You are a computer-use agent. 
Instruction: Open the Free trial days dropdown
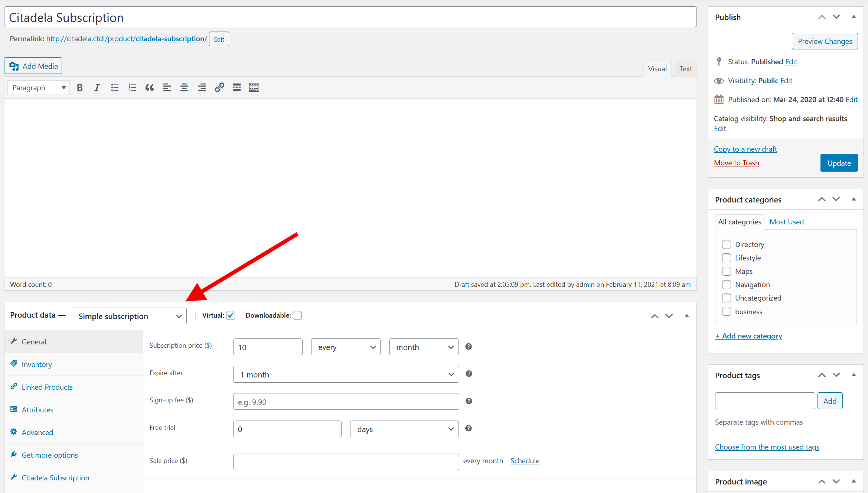pos(404,429)
